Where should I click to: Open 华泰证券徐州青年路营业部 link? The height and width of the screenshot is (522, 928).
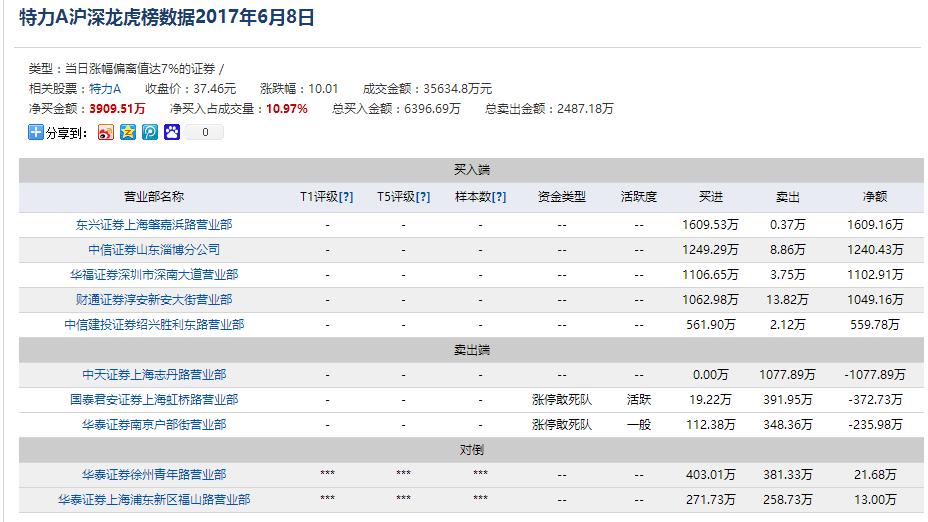tap(154, 475)
